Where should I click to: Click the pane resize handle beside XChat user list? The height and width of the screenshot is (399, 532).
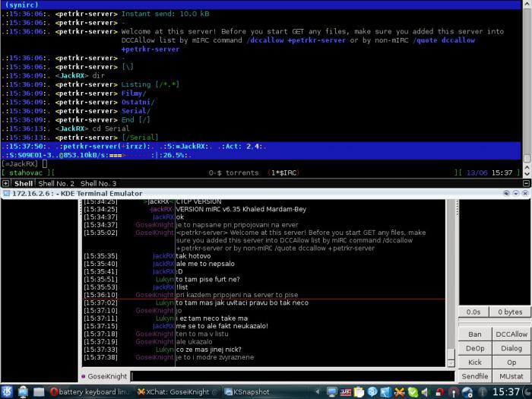click(x=457, y=208)
